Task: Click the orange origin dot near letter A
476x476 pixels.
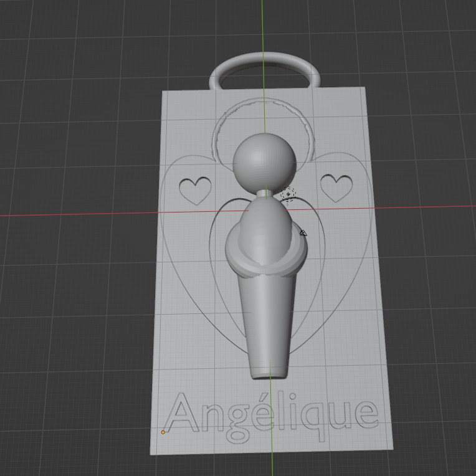Action: pyautogui.click(x=163, y=432)
